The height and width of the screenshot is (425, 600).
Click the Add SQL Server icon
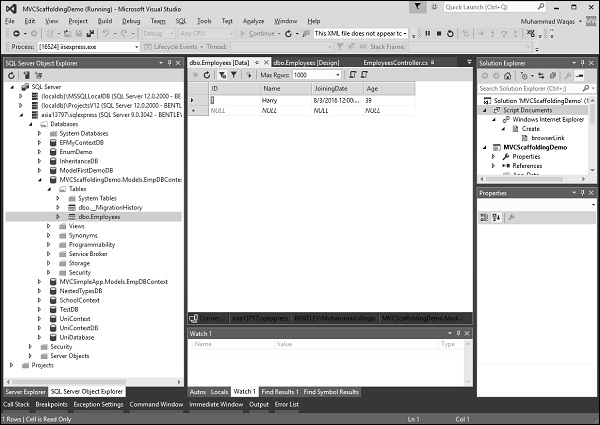pos(27,75)
